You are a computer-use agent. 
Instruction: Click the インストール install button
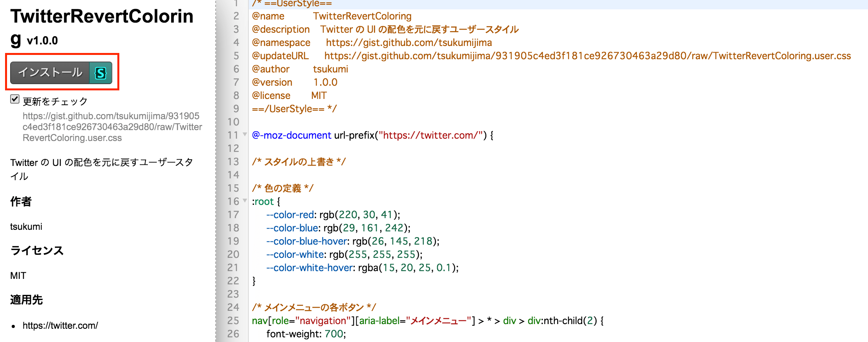[61, 73]
